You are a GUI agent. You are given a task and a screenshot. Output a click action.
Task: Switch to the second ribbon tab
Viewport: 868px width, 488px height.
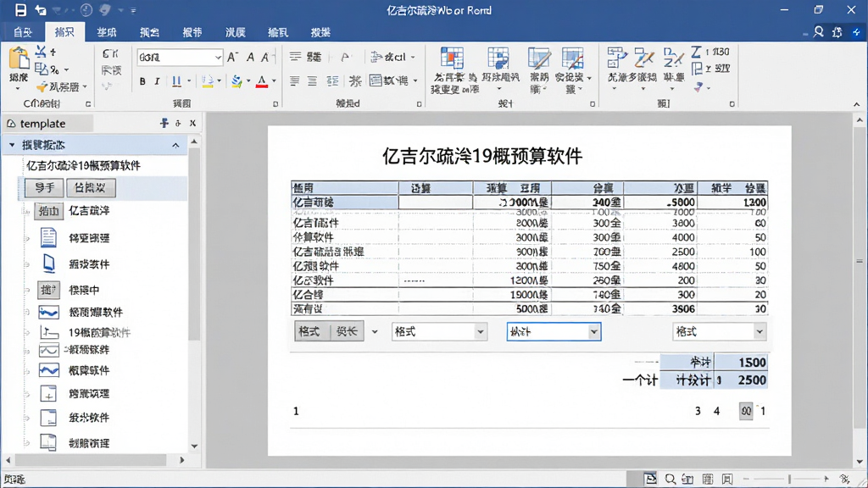(x=64, y=32)
